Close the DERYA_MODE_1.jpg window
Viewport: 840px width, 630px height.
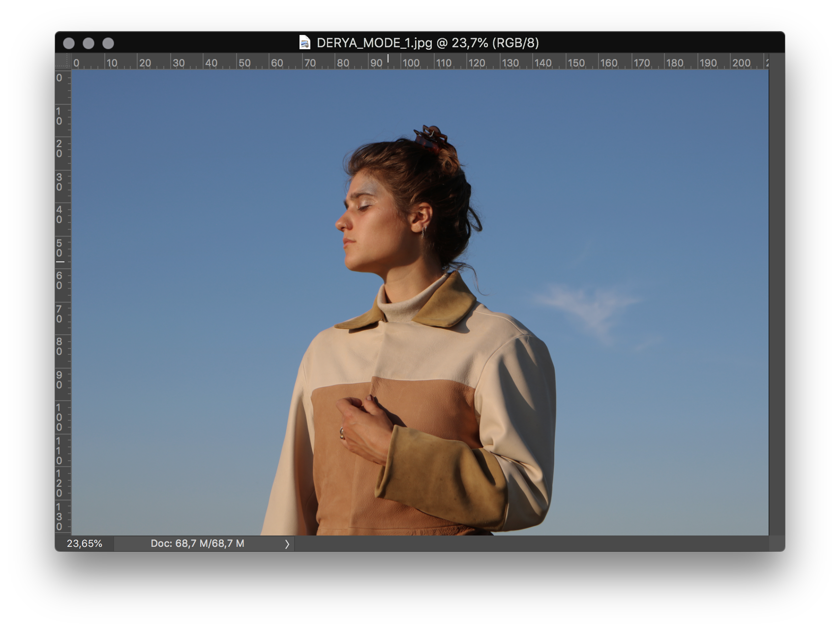[69, 43]
